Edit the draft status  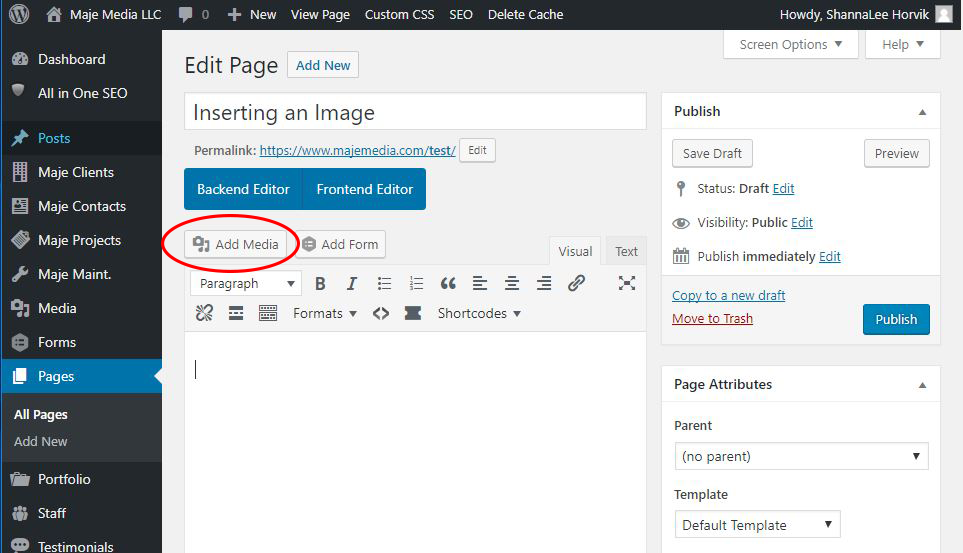[783, 189]
